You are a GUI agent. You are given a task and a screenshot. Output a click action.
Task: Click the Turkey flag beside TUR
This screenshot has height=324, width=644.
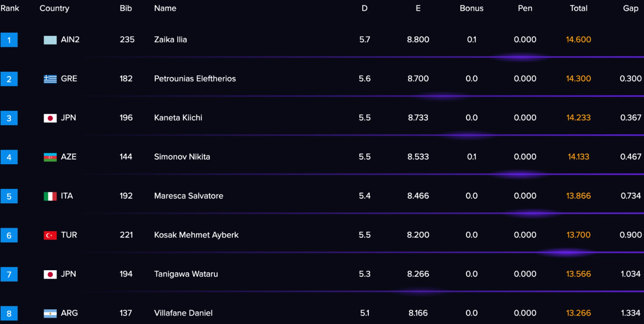click(x=50, y=236)
